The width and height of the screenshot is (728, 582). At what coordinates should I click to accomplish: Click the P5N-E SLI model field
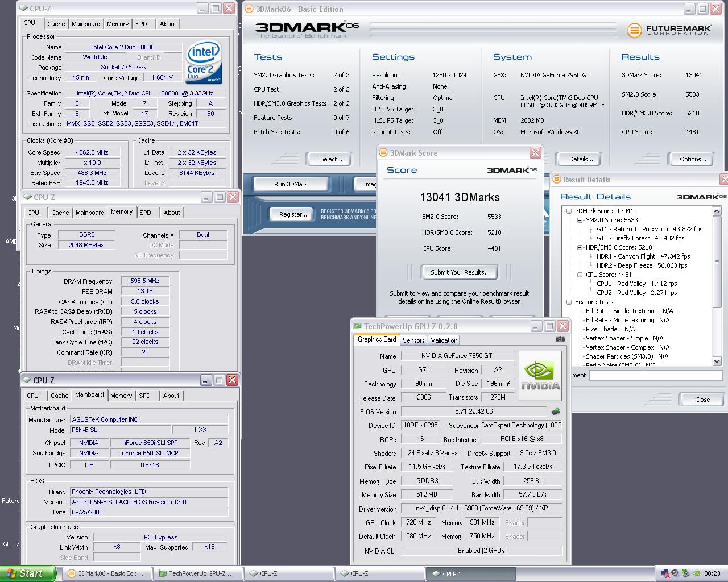point(120,430)
